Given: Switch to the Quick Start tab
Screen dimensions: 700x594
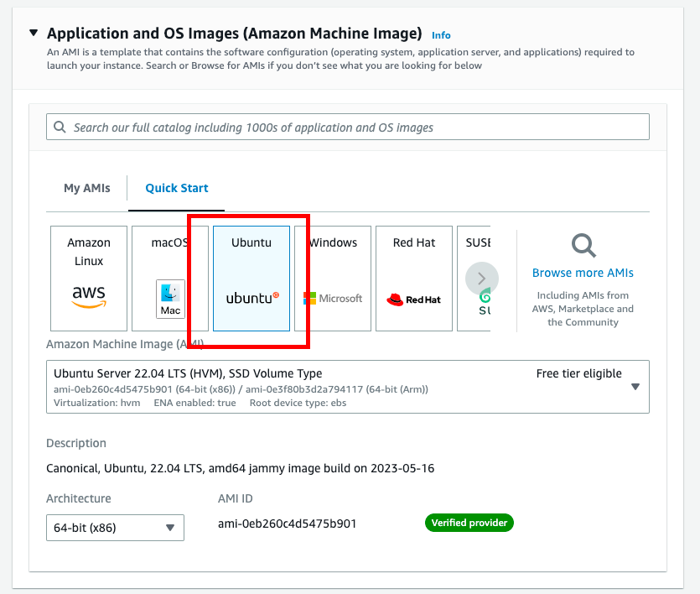Looking at the screenshot, I should point(177,188).
